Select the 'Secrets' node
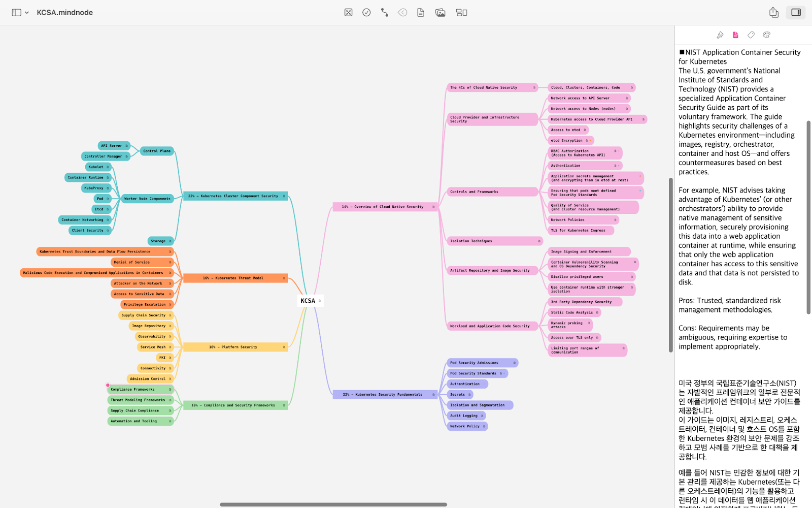The height and width of the screenshot is (508, 812). point(460,395)
